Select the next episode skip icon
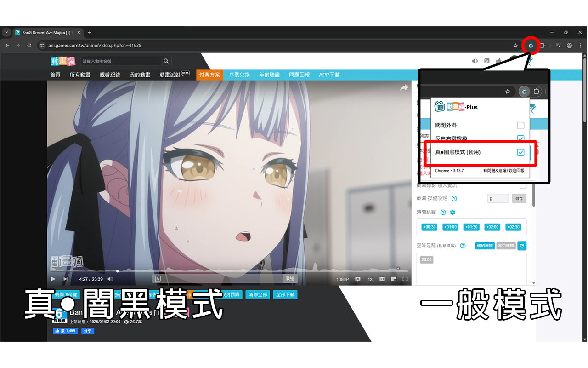Screen dimensions: 588x368 coord(65,278)
